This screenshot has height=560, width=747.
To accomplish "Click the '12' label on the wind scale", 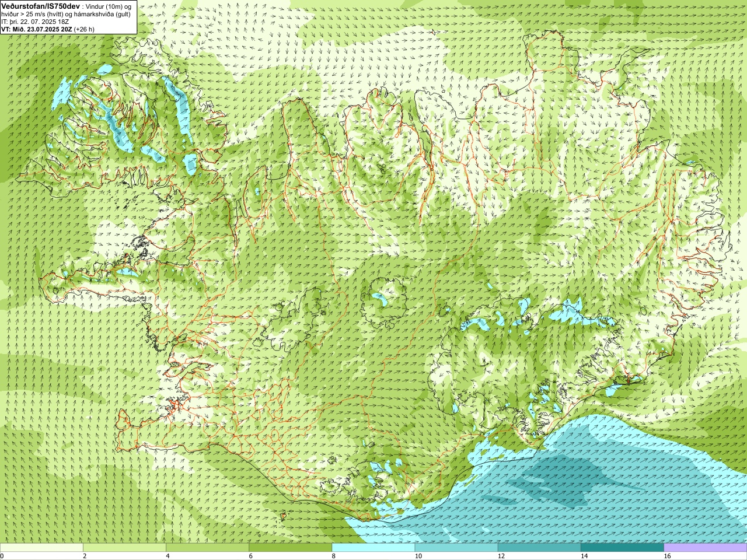I will pyautogui.click(x=501, y=556).
